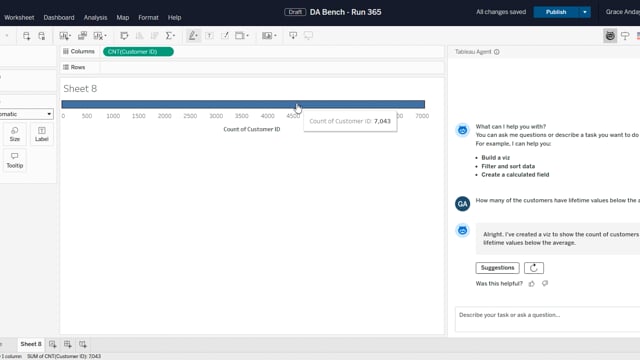
Task: Expand the Totals sigma dropdown arrow
Action: (x=174, y=36)
